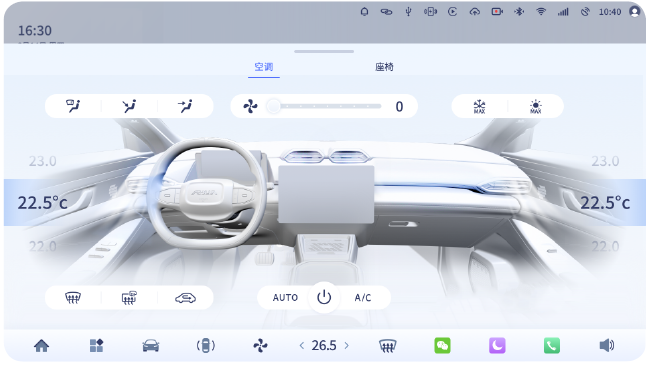
Task: Toggle air recirculation car icon
Action: coord(185,298)
